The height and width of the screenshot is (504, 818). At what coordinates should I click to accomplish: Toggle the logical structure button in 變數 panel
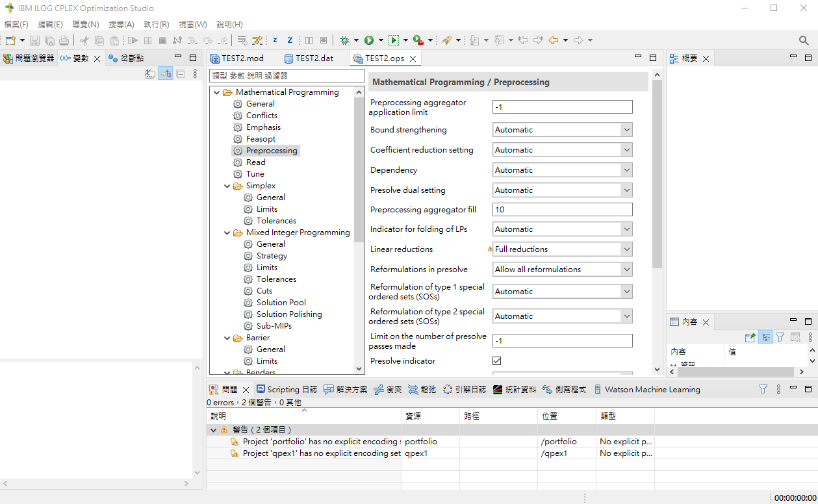point(165,74)
